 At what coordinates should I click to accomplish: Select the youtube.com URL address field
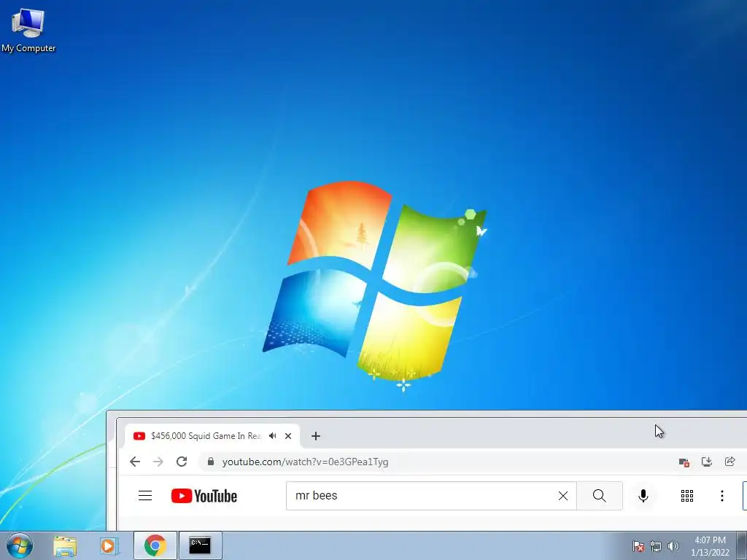click(305, 462)
